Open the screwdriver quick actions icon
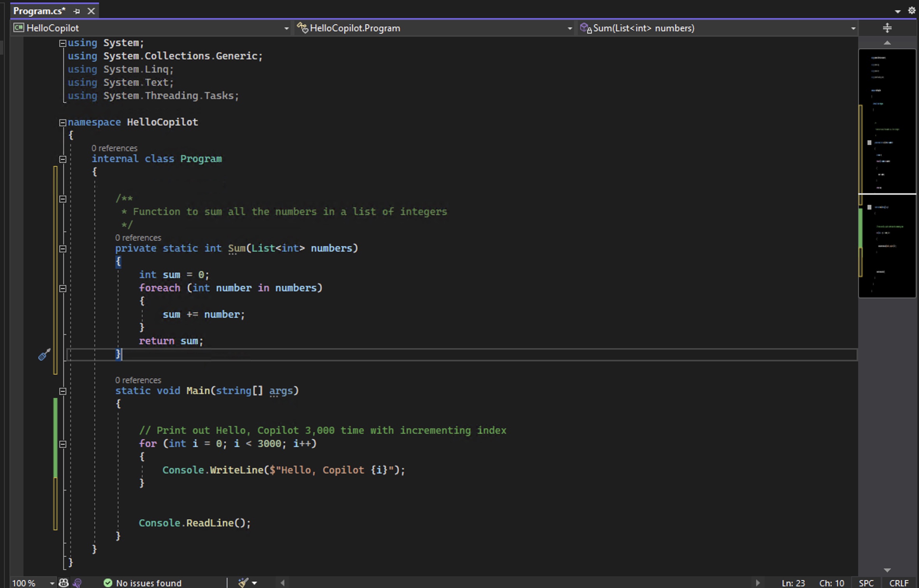 (44, 354)
